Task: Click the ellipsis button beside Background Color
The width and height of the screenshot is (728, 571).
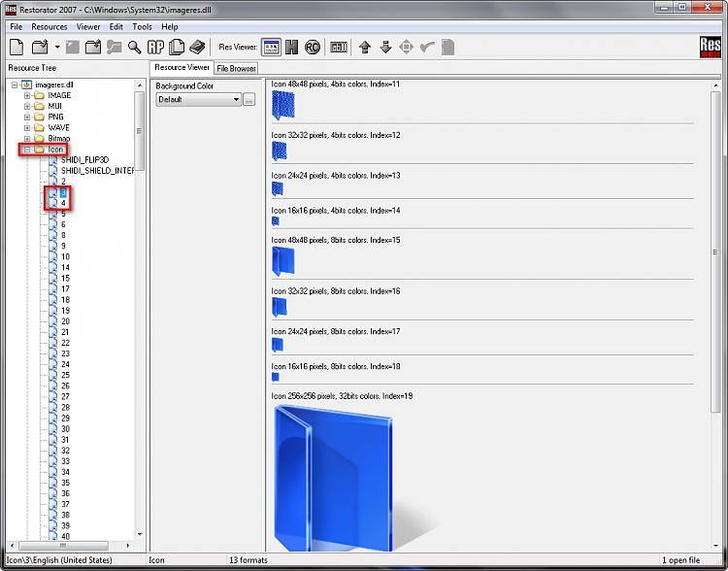Action: click(248, 99)
